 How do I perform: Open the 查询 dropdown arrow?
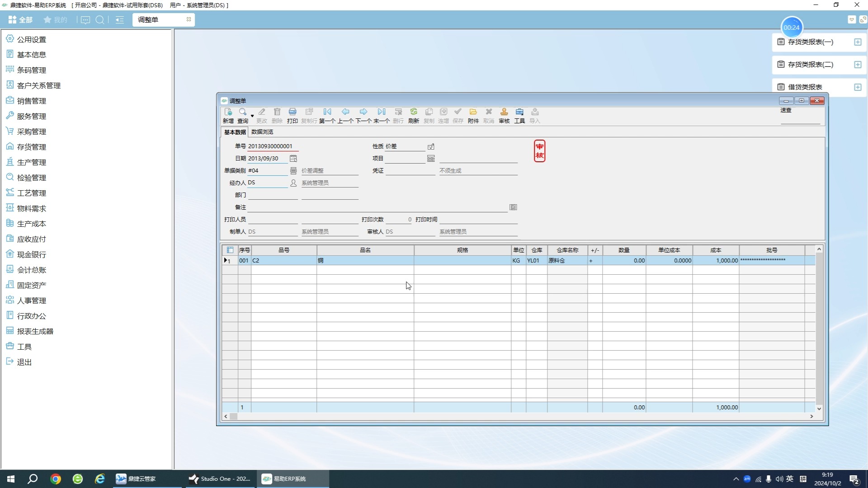tap(252, 116)
